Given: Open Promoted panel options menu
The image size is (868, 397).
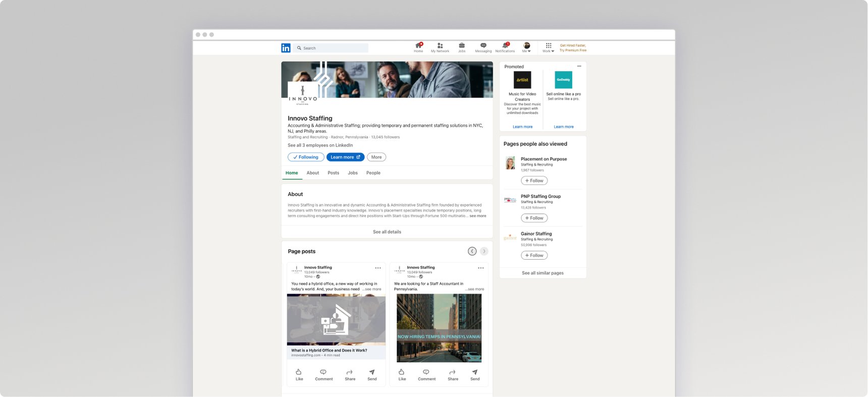Looking at the screenshot, I should click(x=579, y=66).
